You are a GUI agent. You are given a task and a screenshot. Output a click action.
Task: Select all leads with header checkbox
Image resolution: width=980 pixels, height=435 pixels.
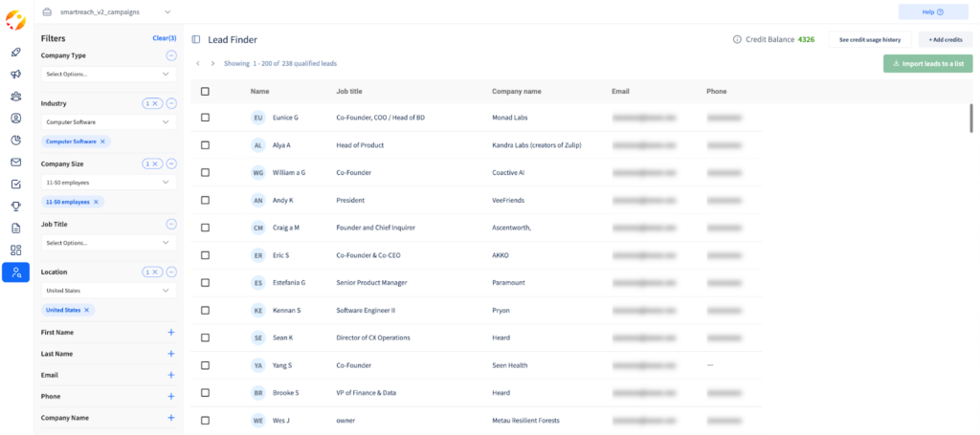(205, 91)
